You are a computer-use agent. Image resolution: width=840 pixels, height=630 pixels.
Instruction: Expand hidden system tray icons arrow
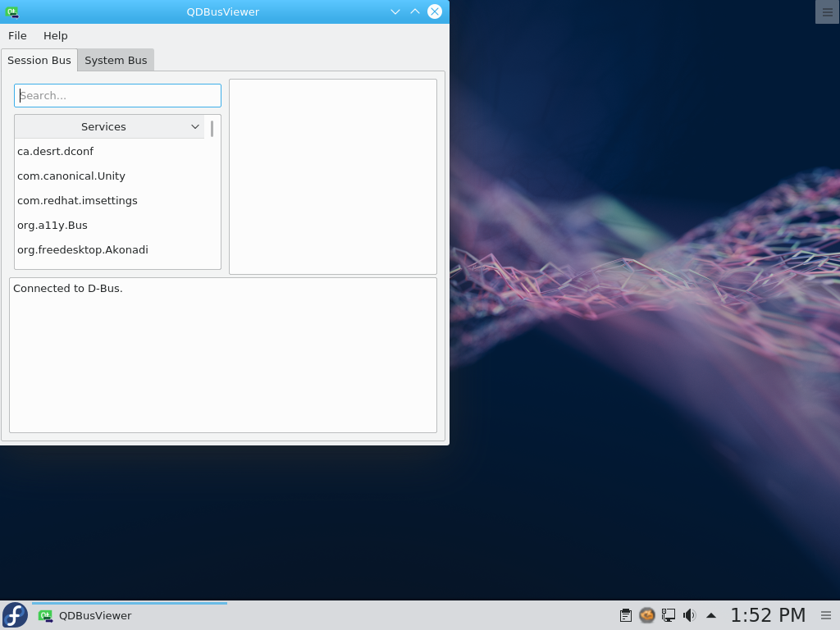pyautogui.click(x=711, y=615)
